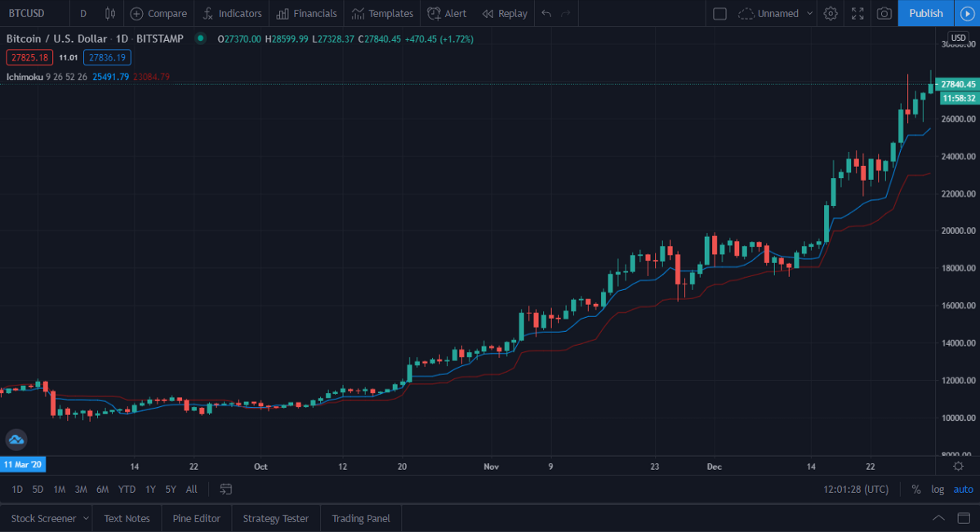
Task: Undo last action arrow in top toolbar
Action: tap(546, 13)
